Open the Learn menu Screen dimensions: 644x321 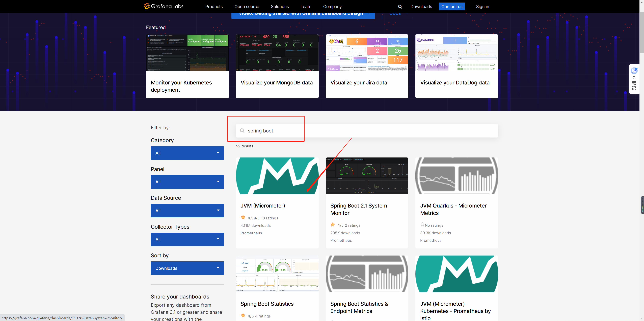(x=306, y=7)
